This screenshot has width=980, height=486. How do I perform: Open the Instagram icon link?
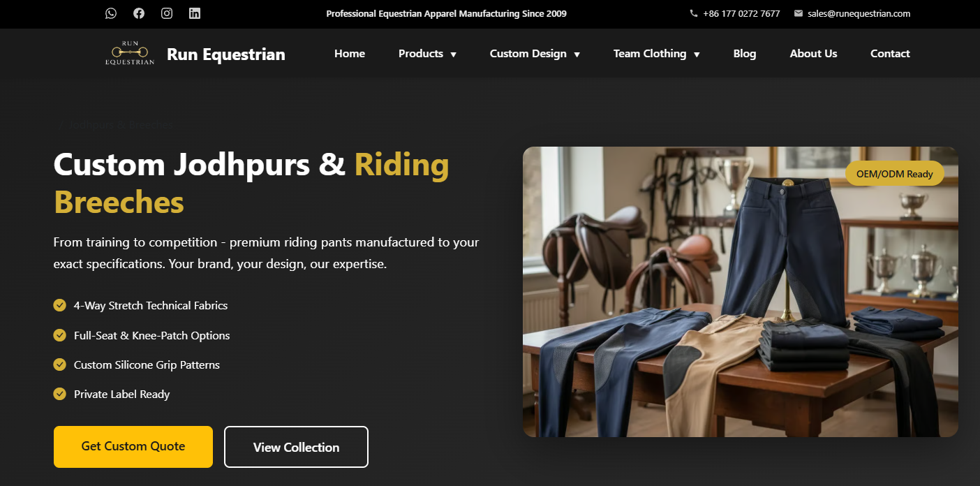tap(167, 13)
